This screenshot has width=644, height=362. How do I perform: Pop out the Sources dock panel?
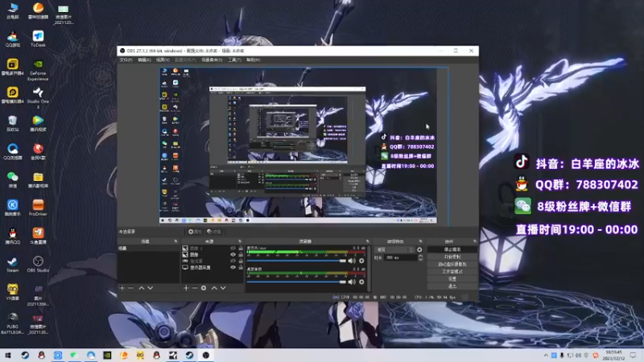coord(239,241)
